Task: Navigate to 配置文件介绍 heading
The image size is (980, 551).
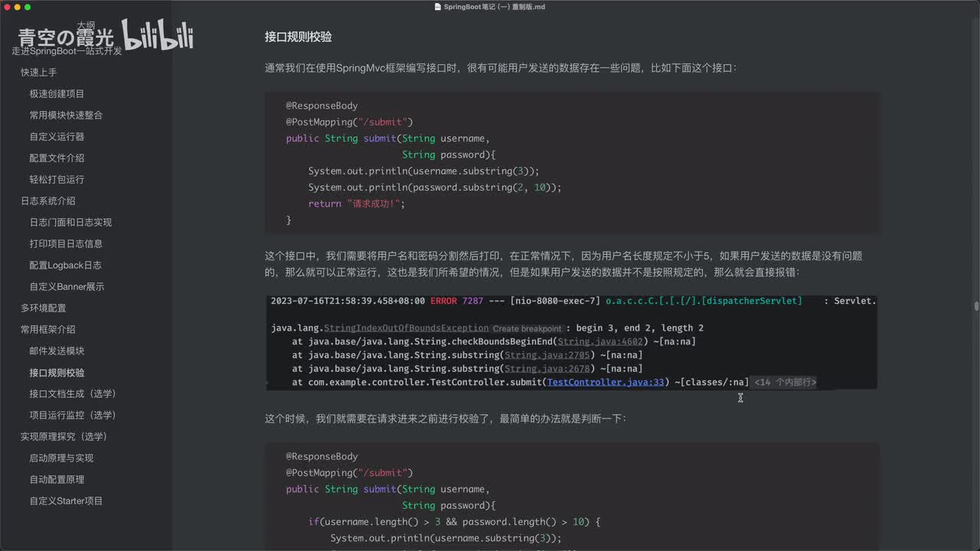Action: 57,158
